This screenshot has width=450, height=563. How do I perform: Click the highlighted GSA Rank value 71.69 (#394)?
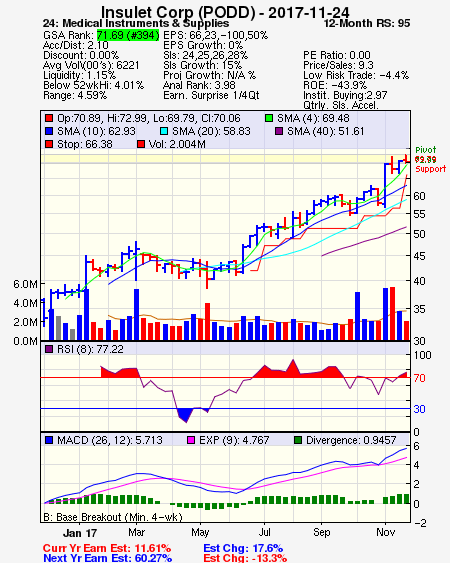click(x=128, y=35)
